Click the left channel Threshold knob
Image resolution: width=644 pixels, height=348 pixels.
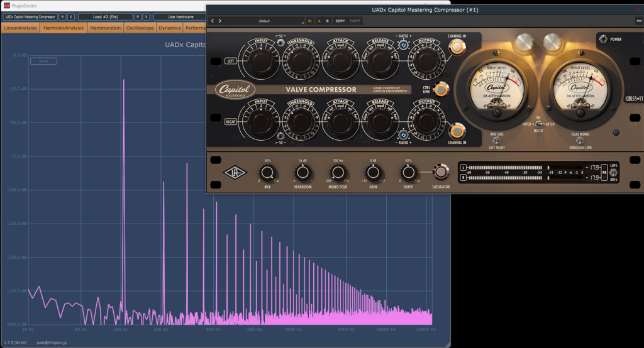[300, 61]
